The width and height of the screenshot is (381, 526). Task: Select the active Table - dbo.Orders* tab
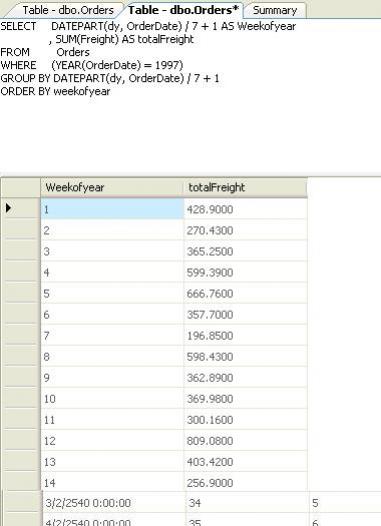183,10
